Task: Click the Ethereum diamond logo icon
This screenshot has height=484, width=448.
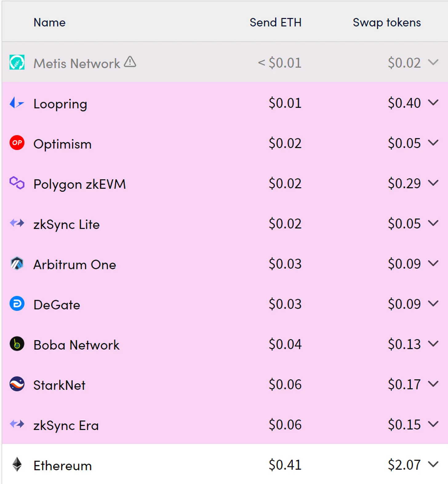Action: click(17, 464)
